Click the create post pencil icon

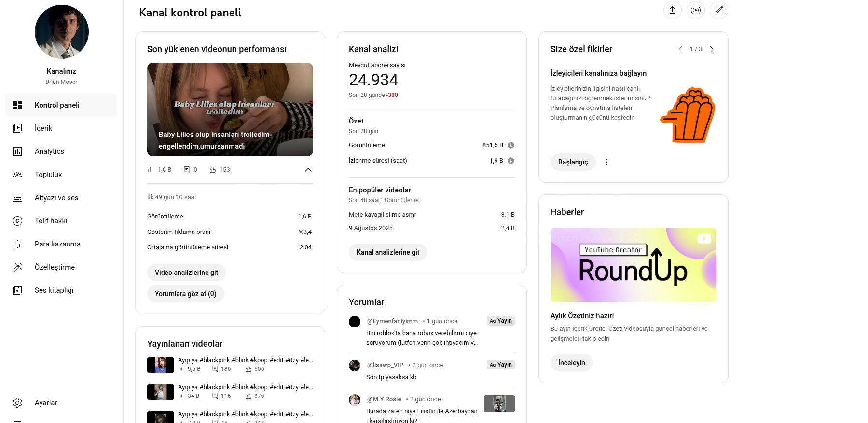point(719,10)
